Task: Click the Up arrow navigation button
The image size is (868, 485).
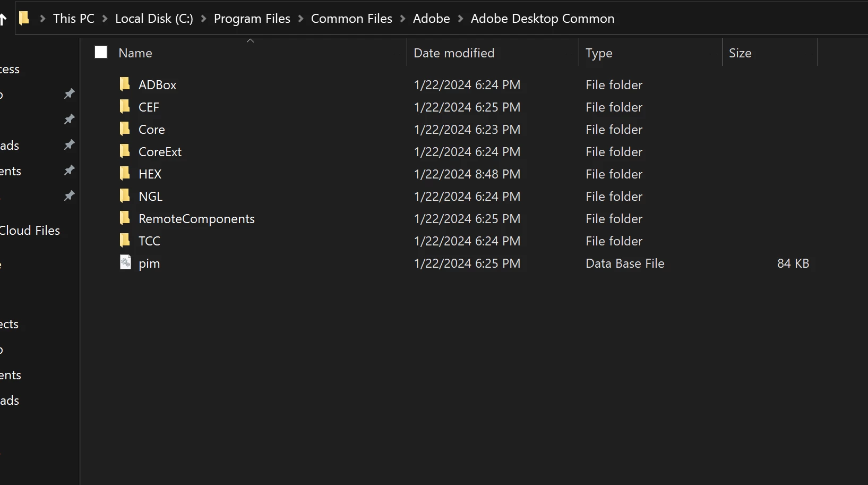Action: [x=3, y=20]
